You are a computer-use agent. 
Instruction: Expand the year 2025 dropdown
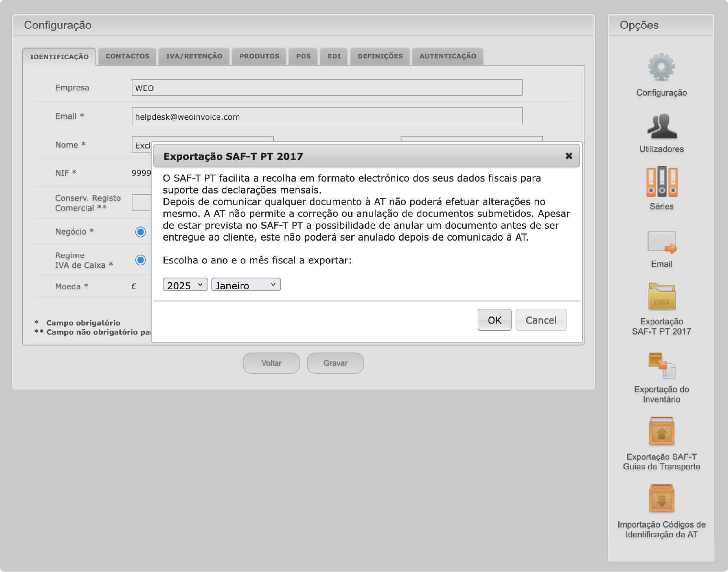185,285
